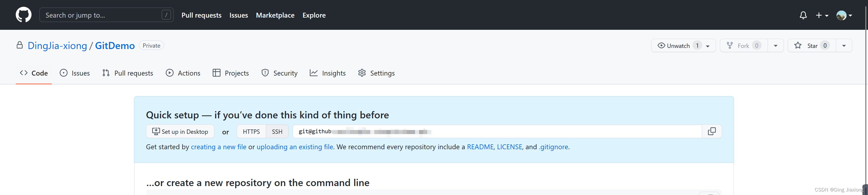Click the Unwatch count badge 1

point(697,45)
